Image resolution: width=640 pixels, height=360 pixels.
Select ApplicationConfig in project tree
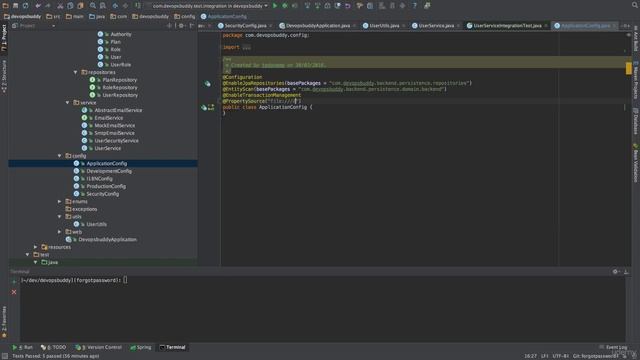pos(107,163)
